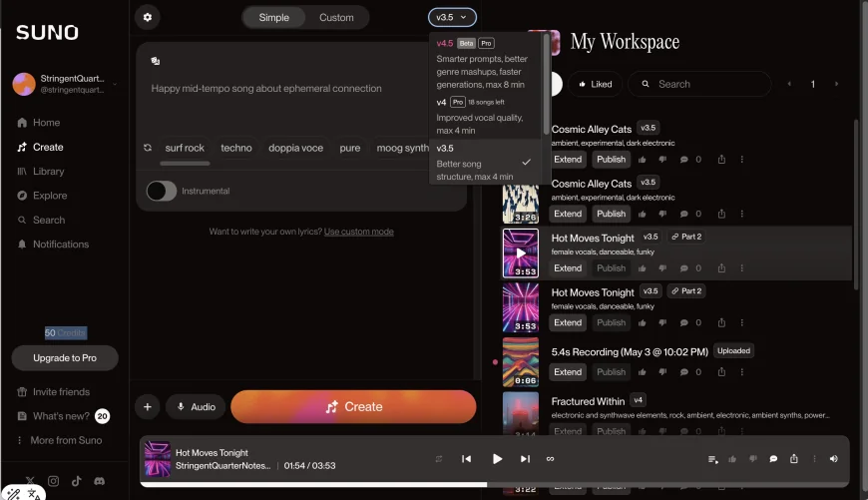Toggle shuffle in the player bar
Screen dimensions: 868x500
coord(439,459)
